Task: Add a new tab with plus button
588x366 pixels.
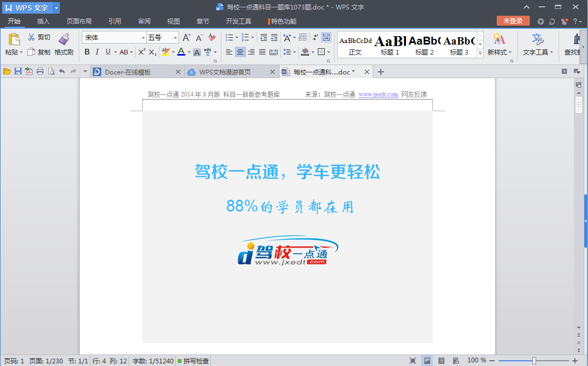Action: (x=381, y=72)
